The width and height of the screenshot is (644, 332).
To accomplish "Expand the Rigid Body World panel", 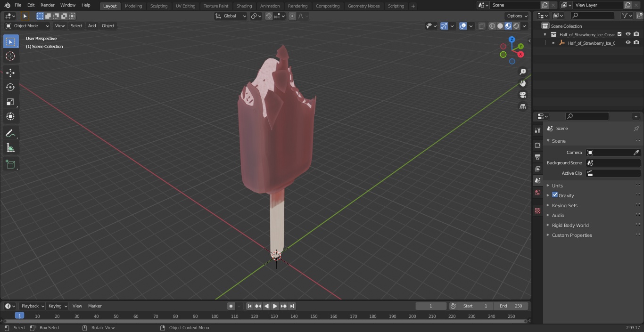I will click(x=570, y=225).
